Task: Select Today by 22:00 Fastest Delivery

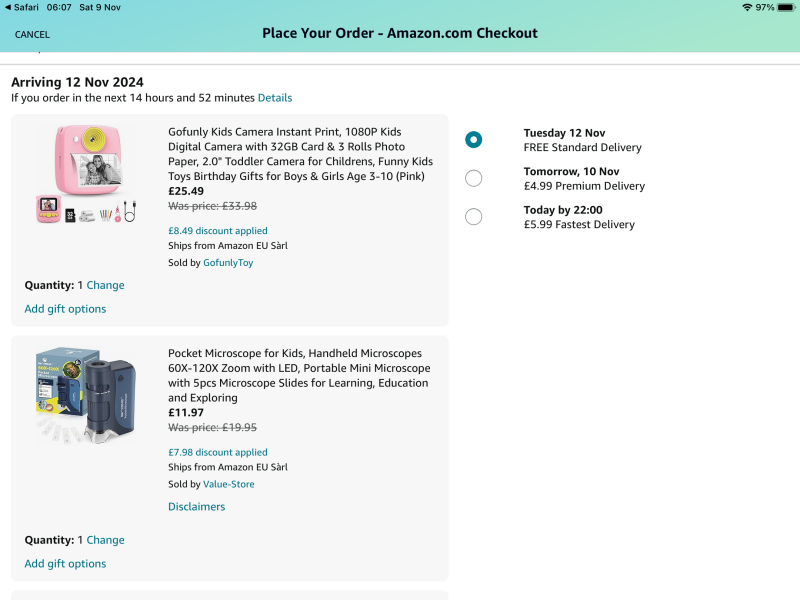Action: (x=474, y=216)
